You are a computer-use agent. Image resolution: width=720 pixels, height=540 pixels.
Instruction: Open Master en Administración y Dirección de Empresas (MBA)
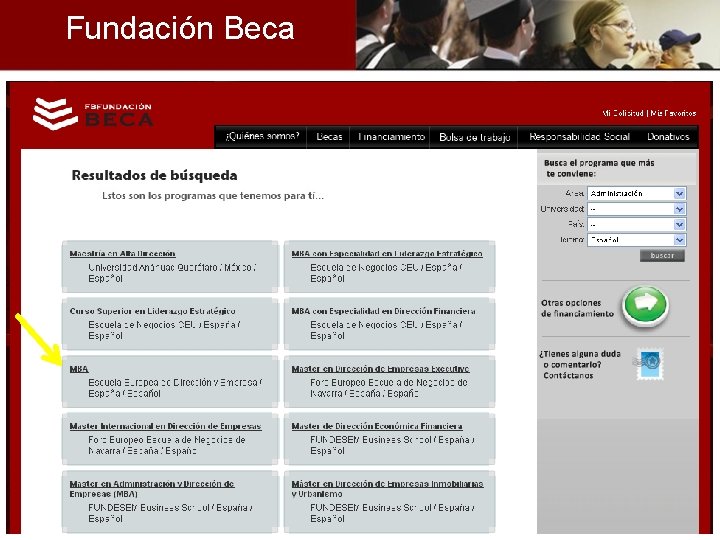tap(152, 489)
